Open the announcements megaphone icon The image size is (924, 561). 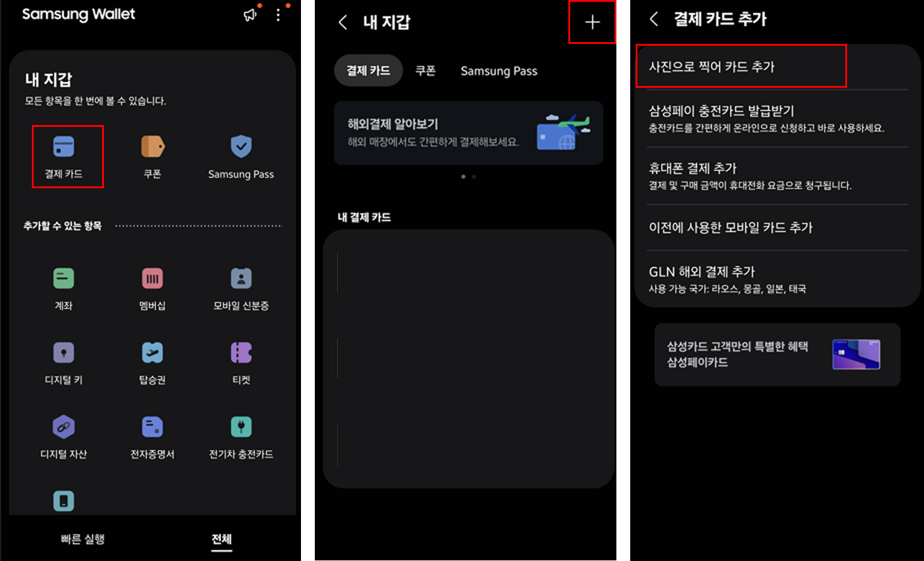pos(250,15)
